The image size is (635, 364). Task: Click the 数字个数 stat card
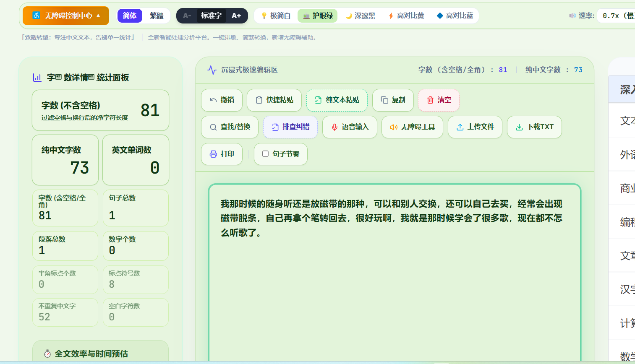[136, 246]
